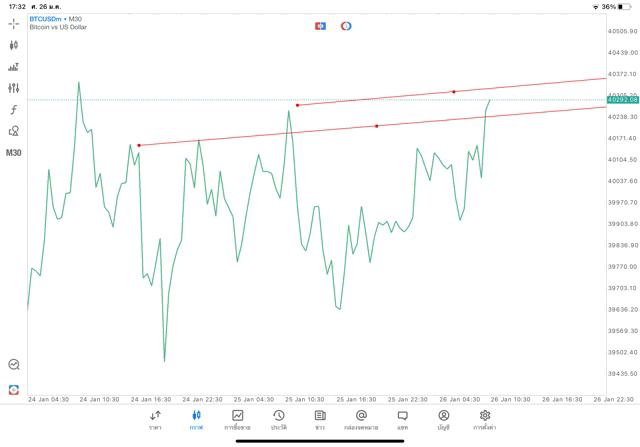Viewport: 640px width, 447px height.
Task: Activate the crosshair cursor tool
Action: [14, 23]
